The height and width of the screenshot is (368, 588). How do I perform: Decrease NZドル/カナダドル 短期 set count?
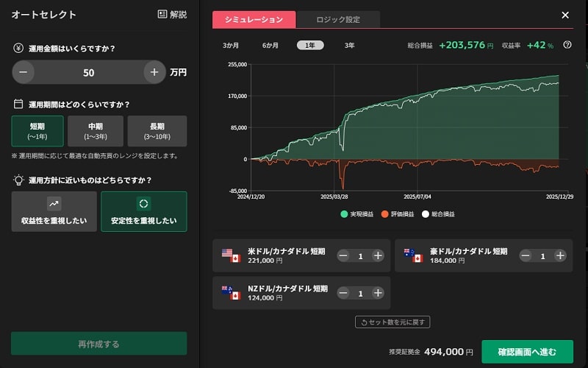[343, 293]
